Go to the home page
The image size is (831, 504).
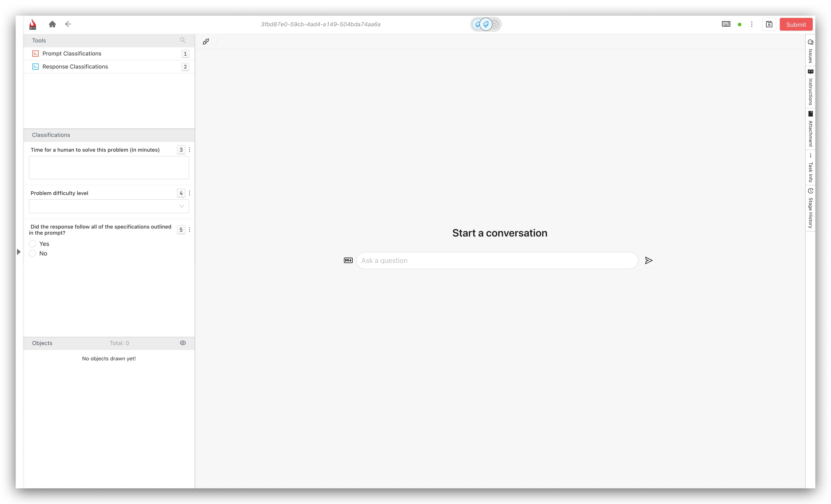(52, 24)
